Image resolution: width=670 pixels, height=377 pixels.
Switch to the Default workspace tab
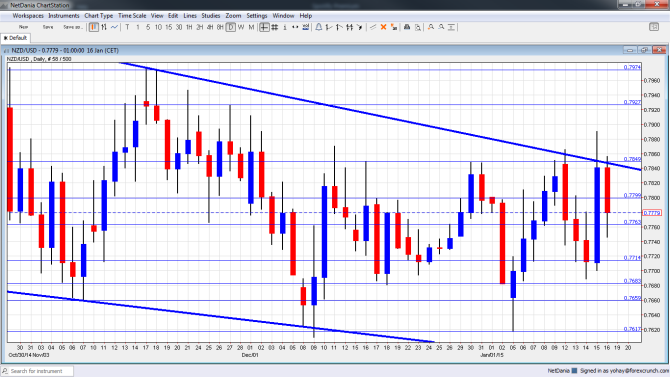[15, 38]
